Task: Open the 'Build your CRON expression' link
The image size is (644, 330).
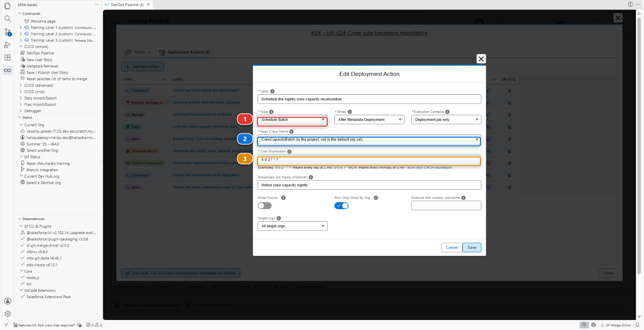Action: pos(430,168)
